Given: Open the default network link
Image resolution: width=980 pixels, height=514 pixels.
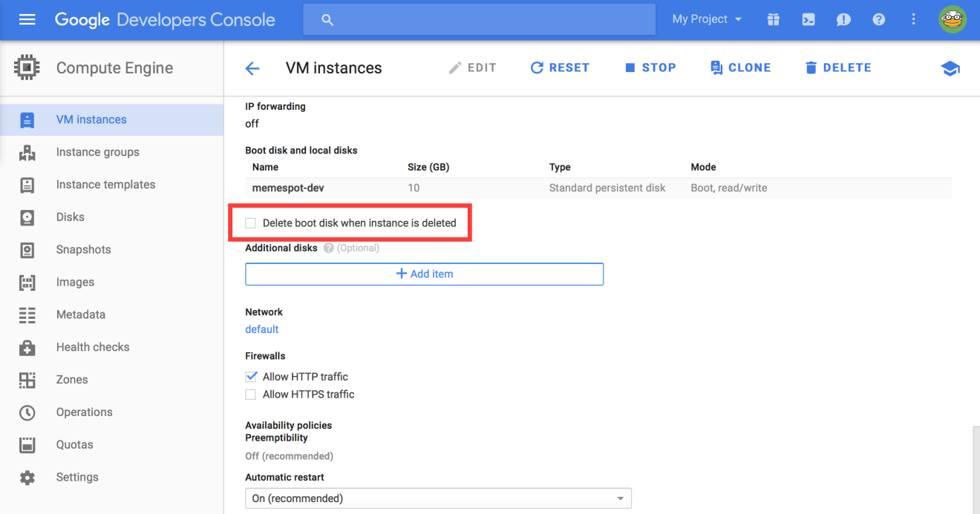Looking at the screenshot, I should (262, 329).
